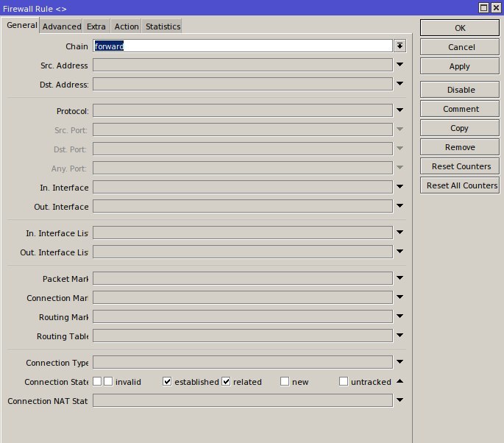Expand the Out. Interface field

(400, 206)
